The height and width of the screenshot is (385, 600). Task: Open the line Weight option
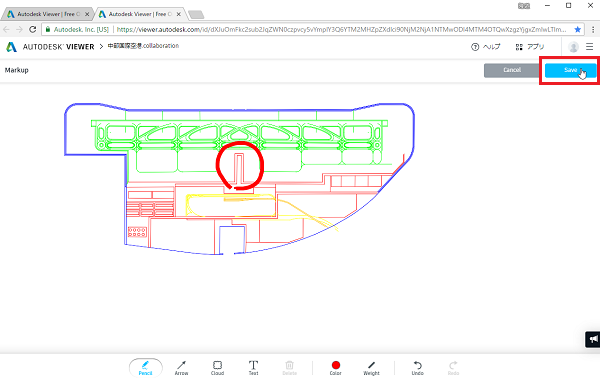pos(371,368)
